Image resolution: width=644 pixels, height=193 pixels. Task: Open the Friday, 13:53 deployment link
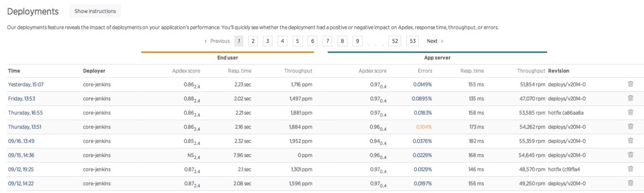[x=21, y=99]
